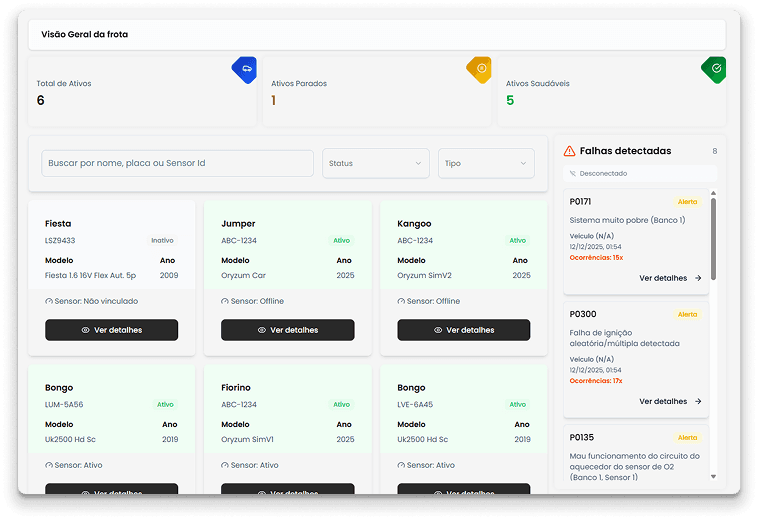Image resolution: width=759 pixels, height=520 pixels.
Task: Click the Ativos Saudáveis count card
Action: pos(611,92)
